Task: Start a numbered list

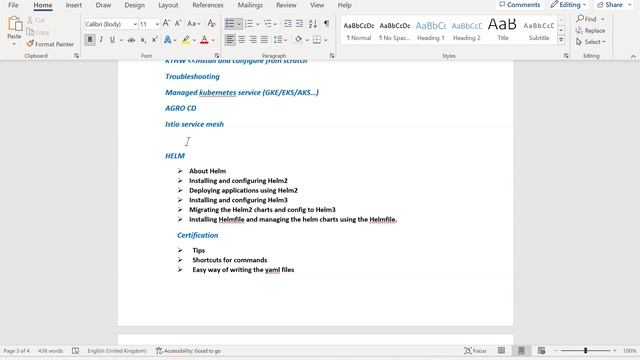Action: coord(249,24)
